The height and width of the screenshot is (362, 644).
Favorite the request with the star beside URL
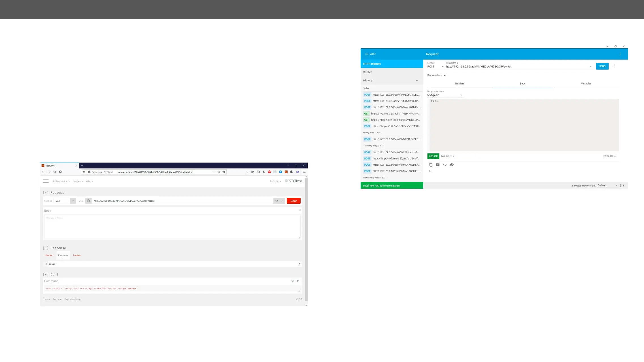pyautogui.click(x=277, y=201)
